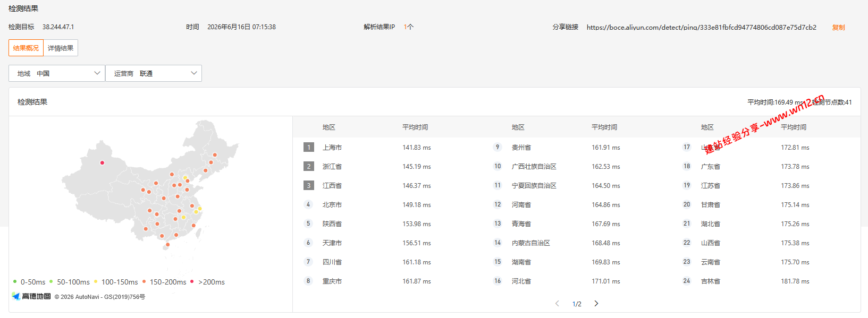The image size is (868, 318).
Task: Click the 高德地图 logo
Action: pos(31,296)
